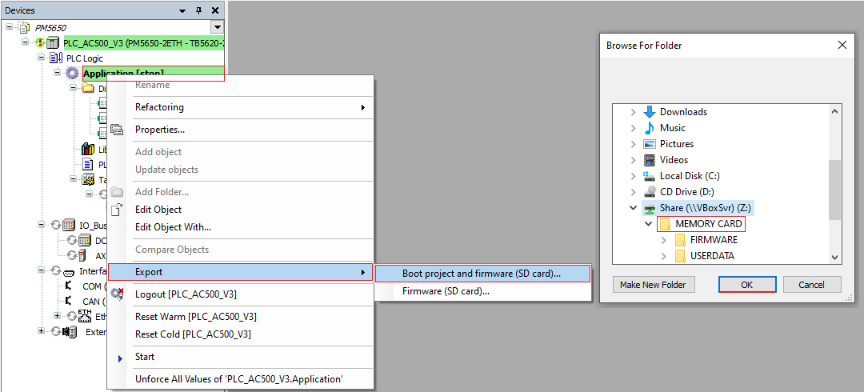Select Reset Cold [PLC_AC500_V3] menu entry
This screenshot has height=392, width=864.
[196, 334]
